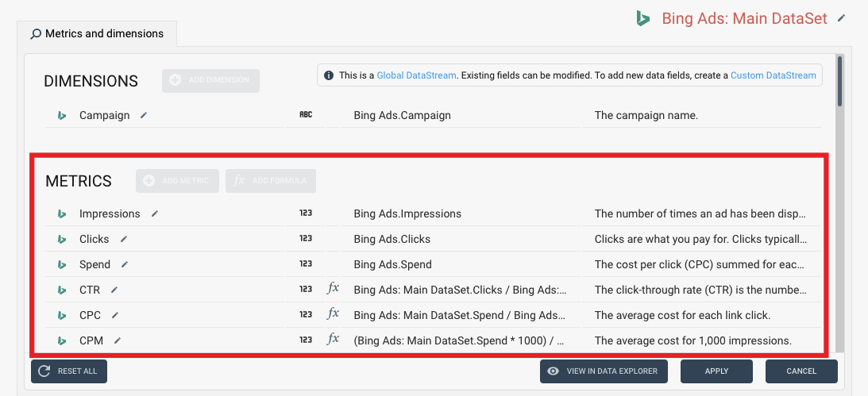Click the Spend description about cost per click
Screen dimensions: 868x396
coord(699,264)
